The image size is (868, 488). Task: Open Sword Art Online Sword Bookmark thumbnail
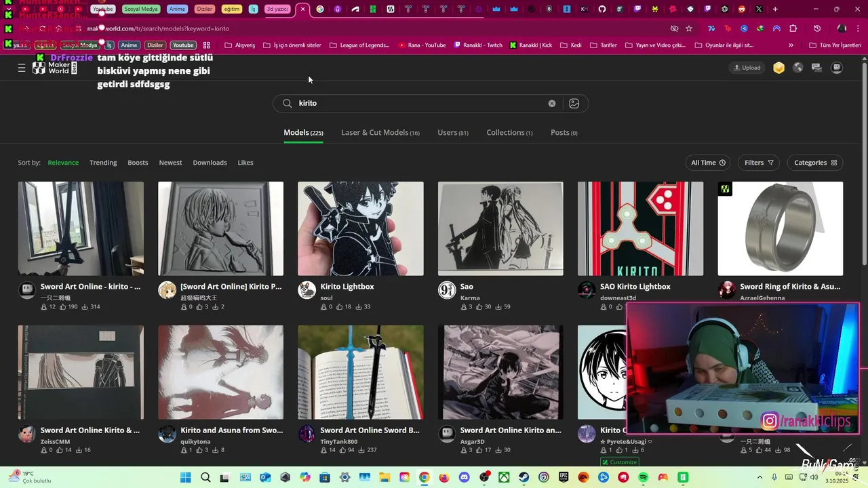[x=361, y=372]
